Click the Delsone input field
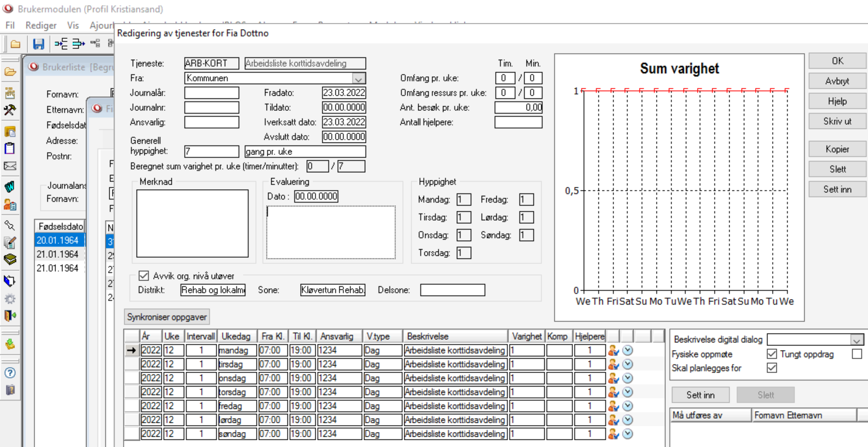The image size is (868, 447). click(x=453, y=290)
